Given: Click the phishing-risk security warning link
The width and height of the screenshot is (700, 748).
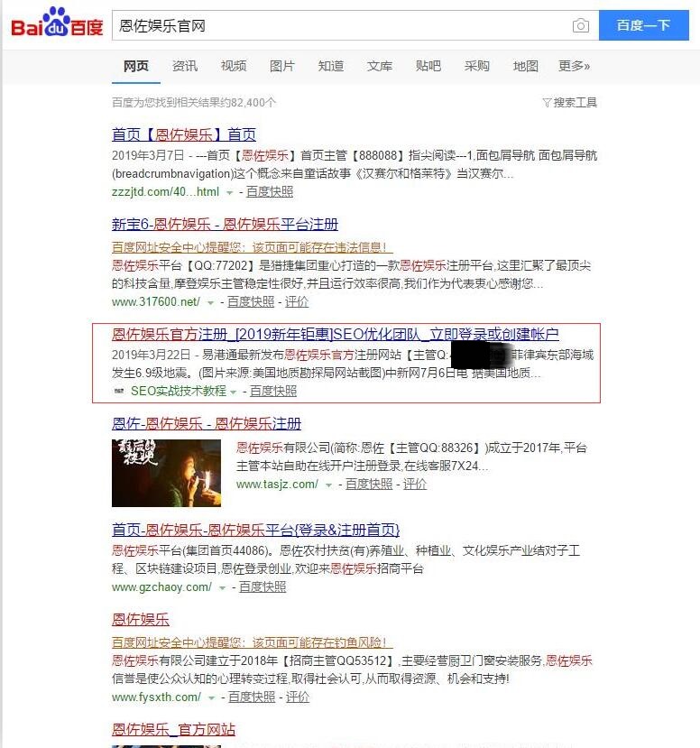Looking at the screenshot, I should tap(253, 642).
